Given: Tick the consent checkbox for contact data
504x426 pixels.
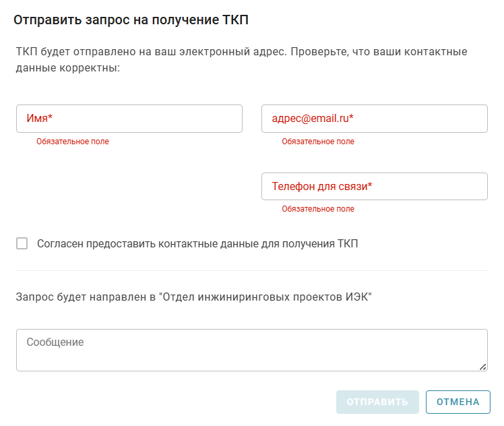Looking at the screenshot, I should [22, 243].
